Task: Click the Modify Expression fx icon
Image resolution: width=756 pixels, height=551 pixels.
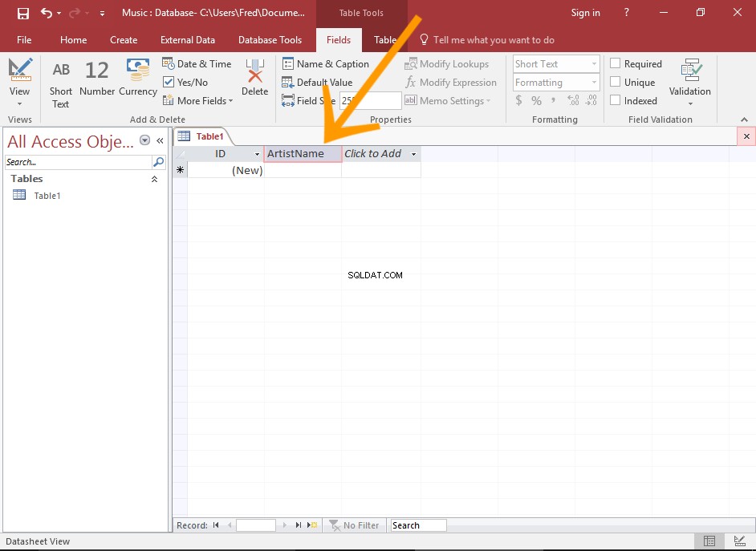Action: click(410, 83)
